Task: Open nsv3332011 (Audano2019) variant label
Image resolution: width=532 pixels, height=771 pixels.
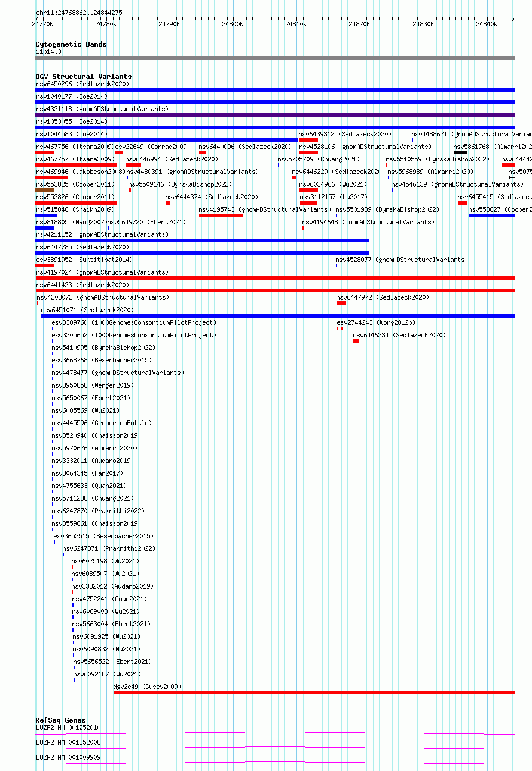Action: pos(93,461)
